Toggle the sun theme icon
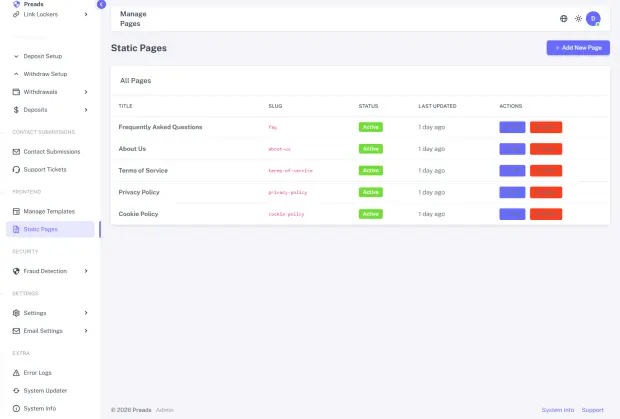The image size is (620, 419). pyautogui.click(x=578, y=19)
